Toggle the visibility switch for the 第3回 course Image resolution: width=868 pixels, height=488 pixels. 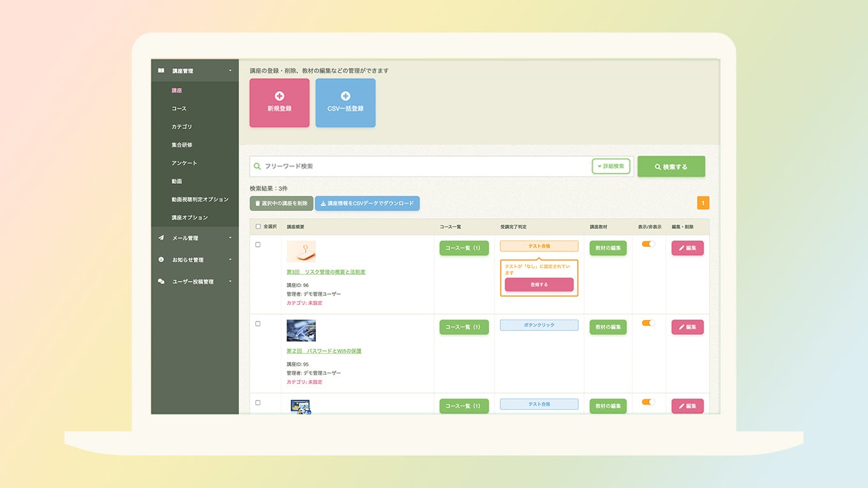[648, 244]
